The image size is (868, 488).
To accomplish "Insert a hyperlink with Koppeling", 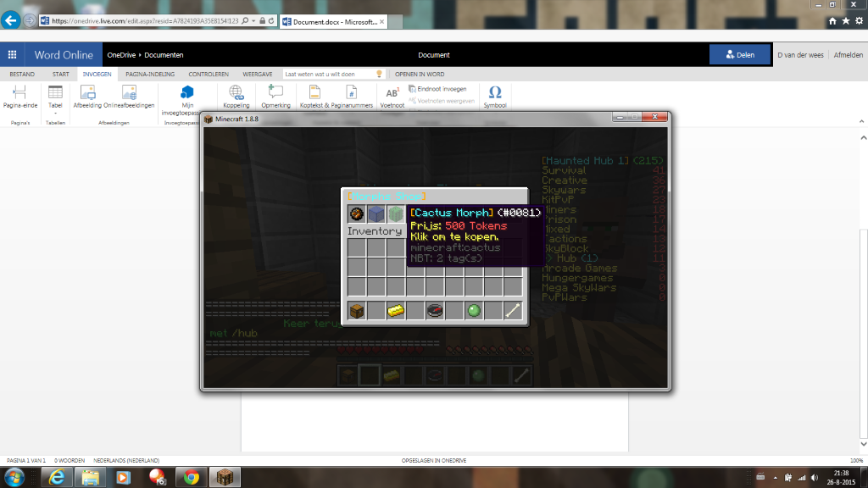I will pos(236,97).
